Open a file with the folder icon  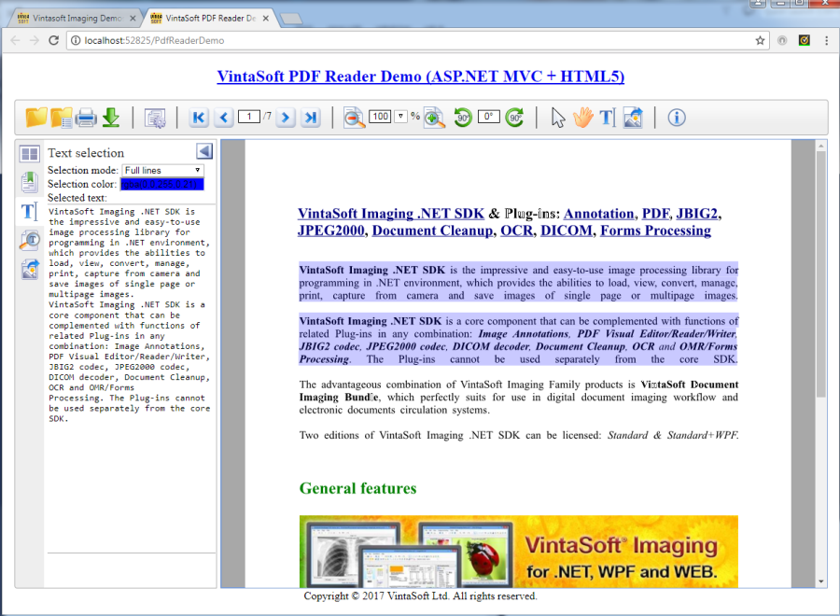[x=35, y=118]
